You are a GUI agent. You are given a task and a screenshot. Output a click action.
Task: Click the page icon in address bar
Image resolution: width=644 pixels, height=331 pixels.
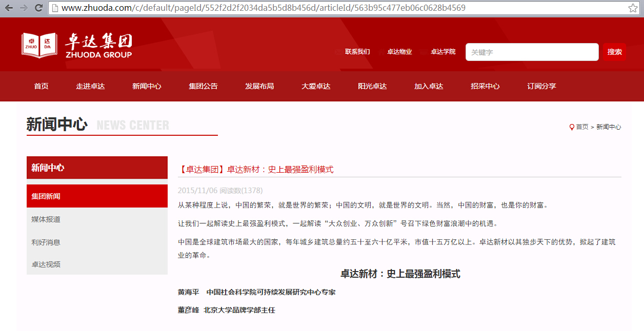pyautogui.click(x=55, y=8)
